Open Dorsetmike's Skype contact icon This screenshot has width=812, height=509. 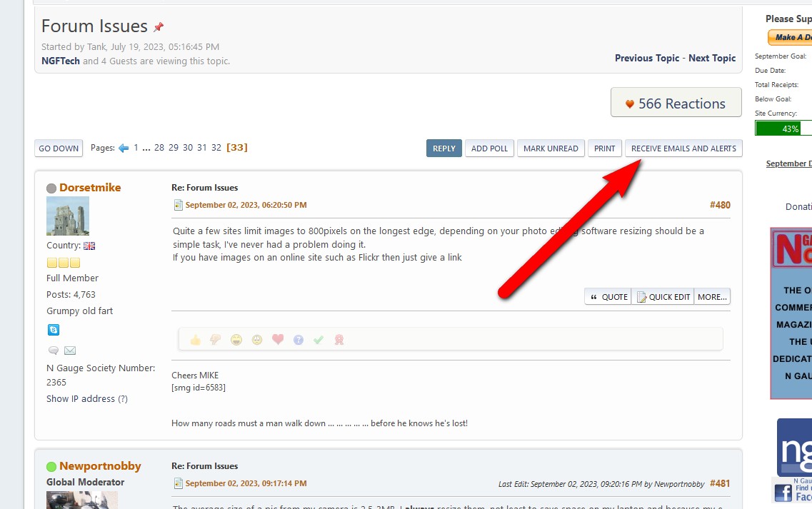tap(54, 330)
